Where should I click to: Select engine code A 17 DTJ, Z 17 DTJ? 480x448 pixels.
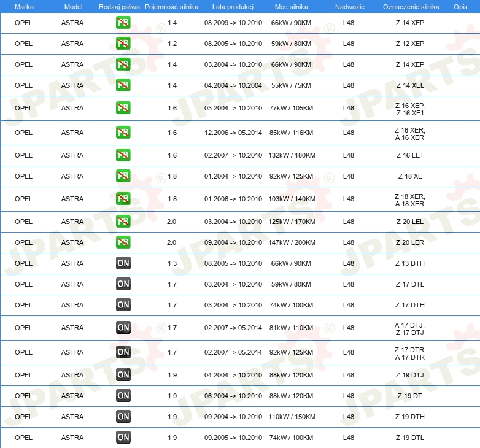click(410, 328)
